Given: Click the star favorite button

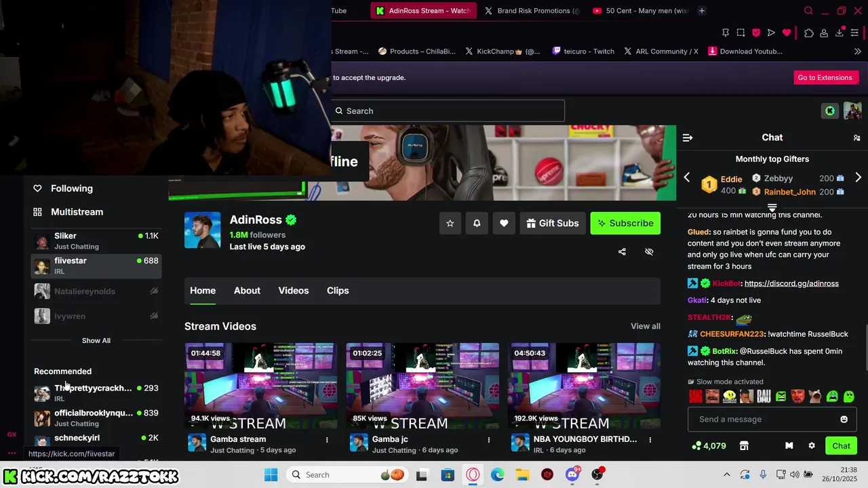Looking at the screenshot, I should 450,223.
